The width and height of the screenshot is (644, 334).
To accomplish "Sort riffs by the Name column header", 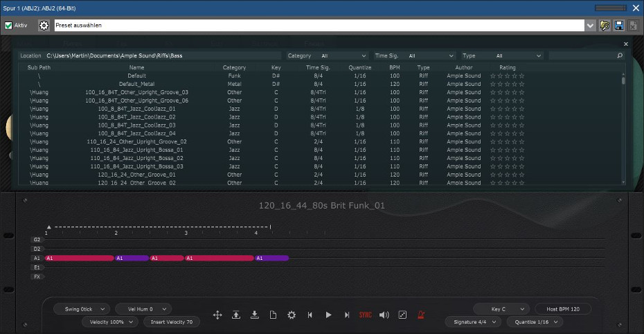I will pyautogui.click(x=137, y=67).
